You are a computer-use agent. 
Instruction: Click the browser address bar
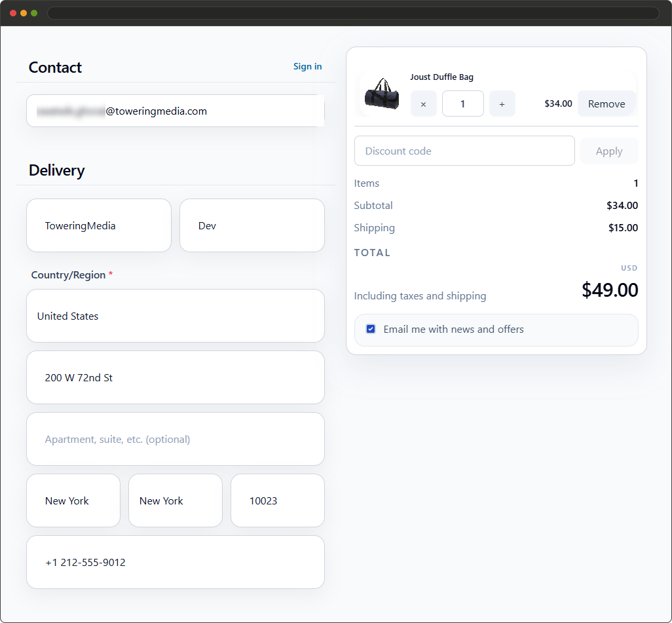click(x=353, y=13)
